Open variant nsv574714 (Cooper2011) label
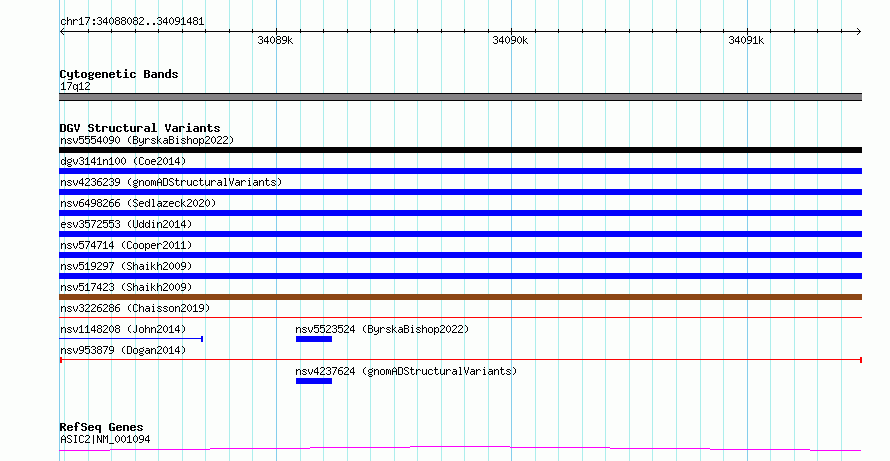 (126, 245)
